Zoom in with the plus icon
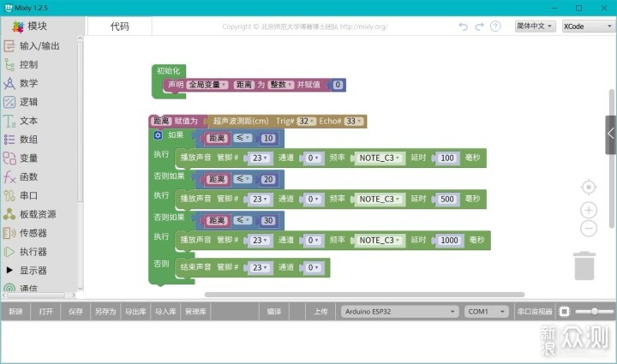Screen dimensions: 617x364 (x=588, y=210)
